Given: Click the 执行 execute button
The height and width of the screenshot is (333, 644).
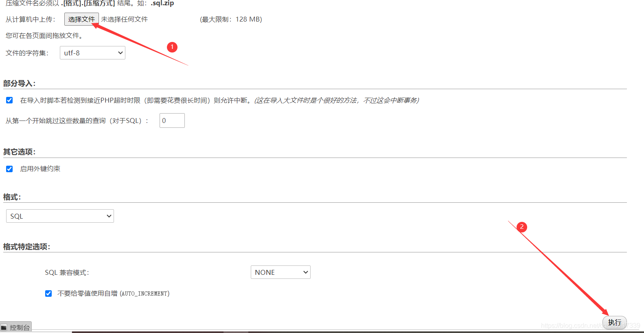Looking at the screenshot, I should coord(615,322).
